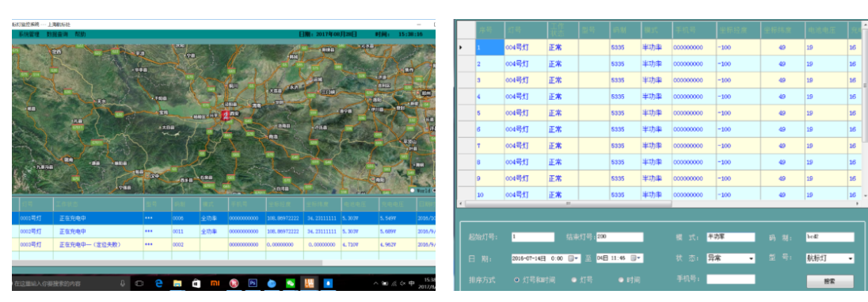This screenshot has height=302, width=868.
Task: Select the 时间 sort radio button
Action: coord(621,280)
